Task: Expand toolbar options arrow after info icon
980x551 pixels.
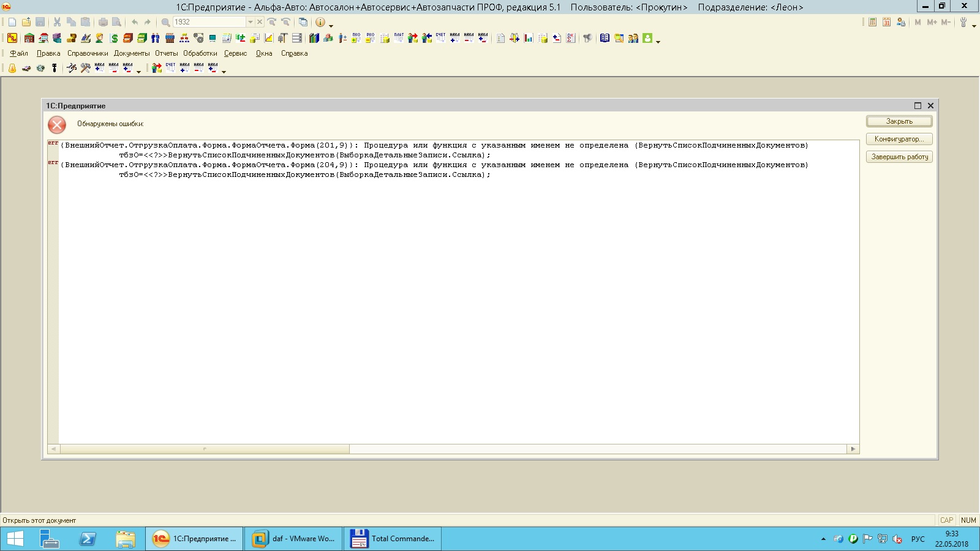Action: point(331,25)
